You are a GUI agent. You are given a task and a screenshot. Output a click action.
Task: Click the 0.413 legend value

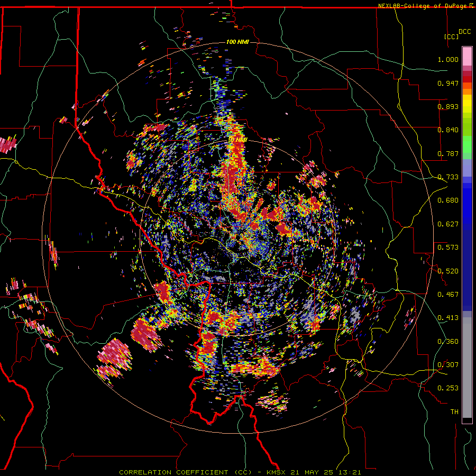448,318
